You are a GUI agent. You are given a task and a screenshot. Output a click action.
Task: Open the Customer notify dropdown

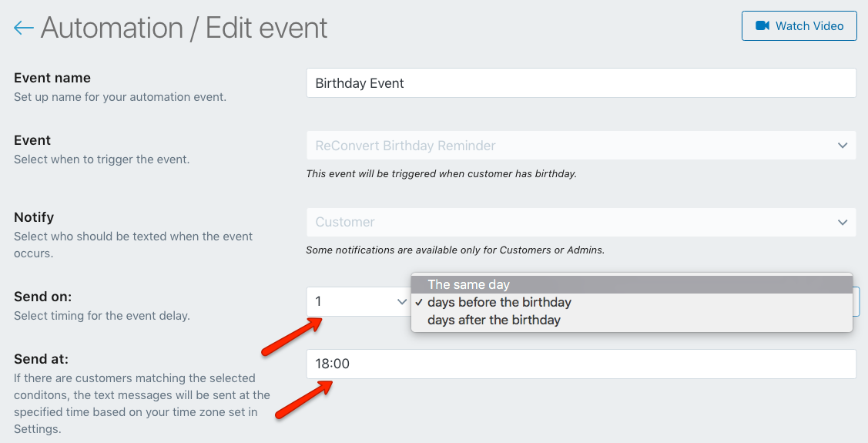581,222
